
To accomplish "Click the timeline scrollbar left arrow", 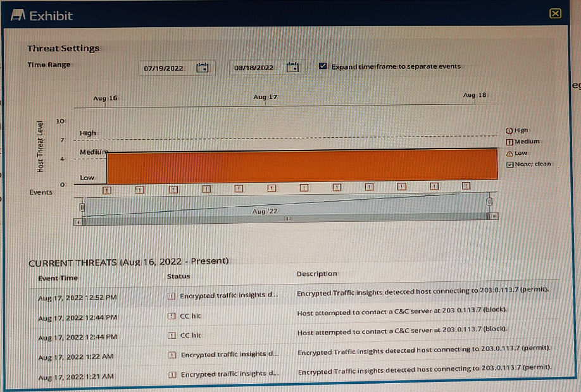I will pyautogui.click(x=78, y=222).
